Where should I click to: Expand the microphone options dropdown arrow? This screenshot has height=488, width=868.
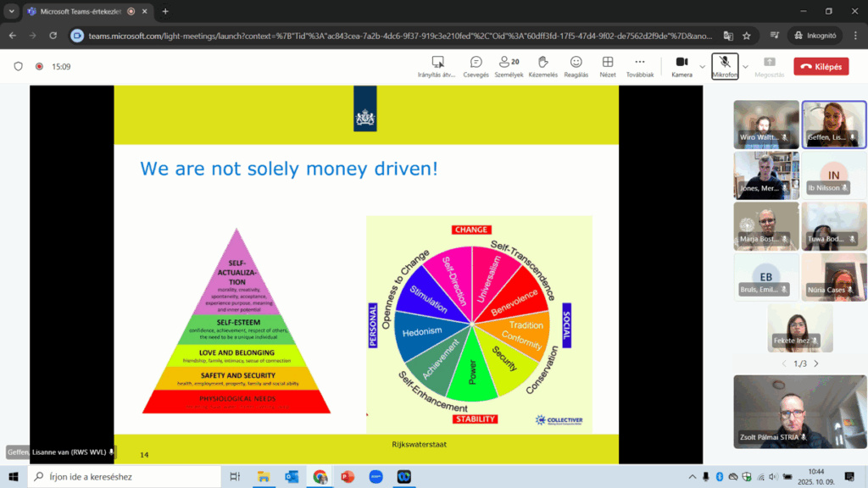click(x=746, y=66)
